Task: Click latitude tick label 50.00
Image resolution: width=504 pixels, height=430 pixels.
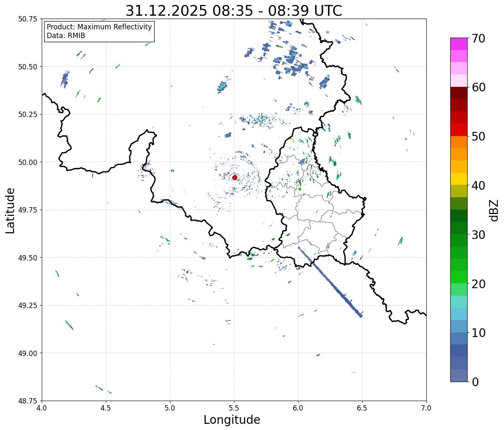Action: click(27, 162)
